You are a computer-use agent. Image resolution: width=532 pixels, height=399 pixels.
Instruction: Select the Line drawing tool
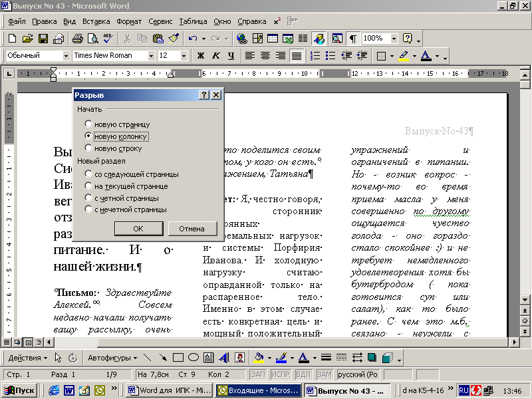click(147, 358)
